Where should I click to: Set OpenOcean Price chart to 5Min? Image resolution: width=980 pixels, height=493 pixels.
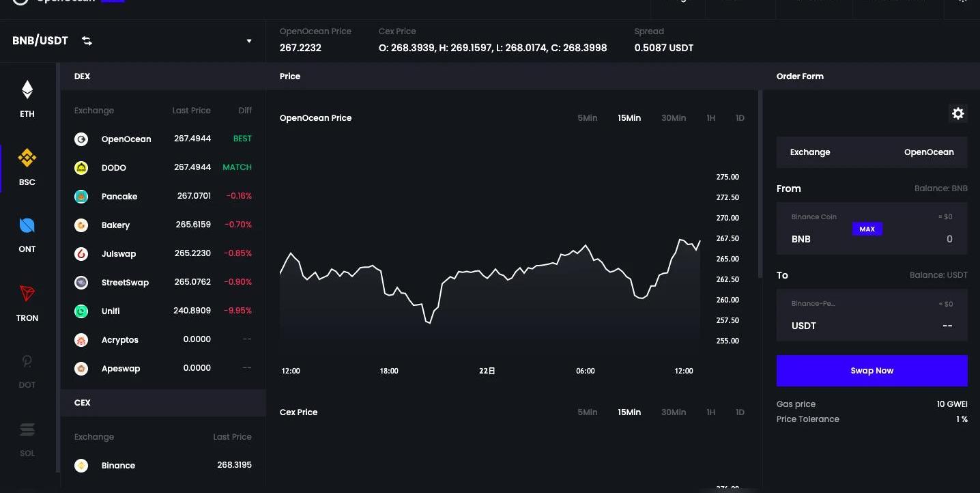point(587,118)
